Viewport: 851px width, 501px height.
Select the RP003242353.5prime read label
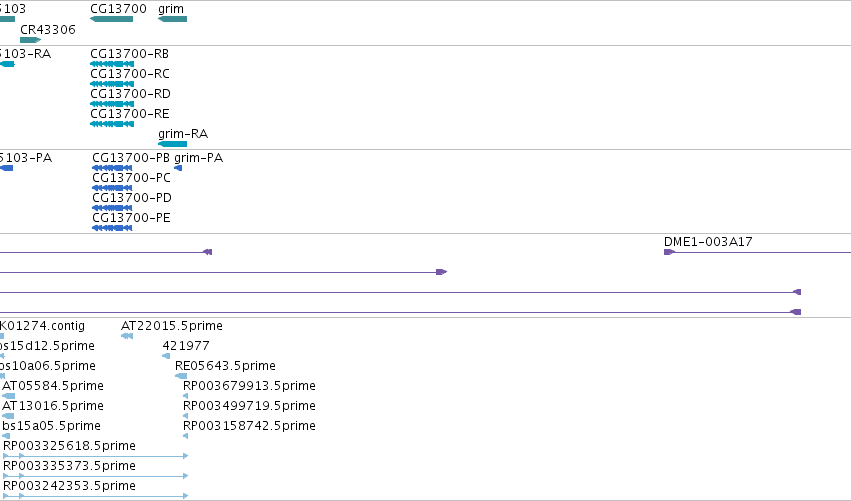point(69,486)
